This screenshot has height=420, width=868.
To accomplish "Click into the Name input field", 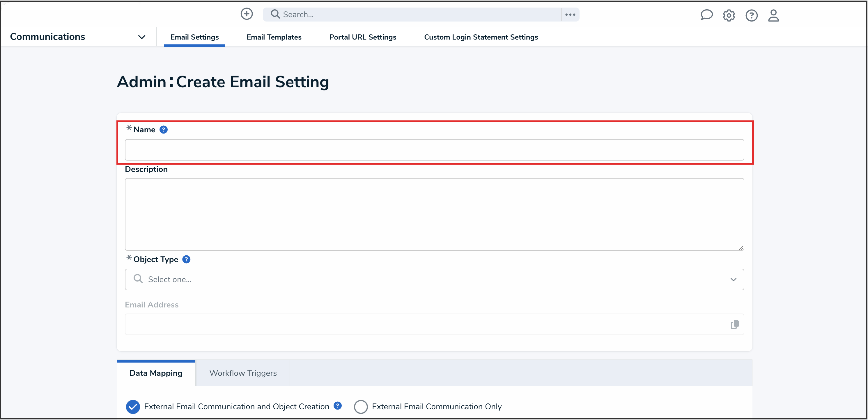I will [434, 150].
